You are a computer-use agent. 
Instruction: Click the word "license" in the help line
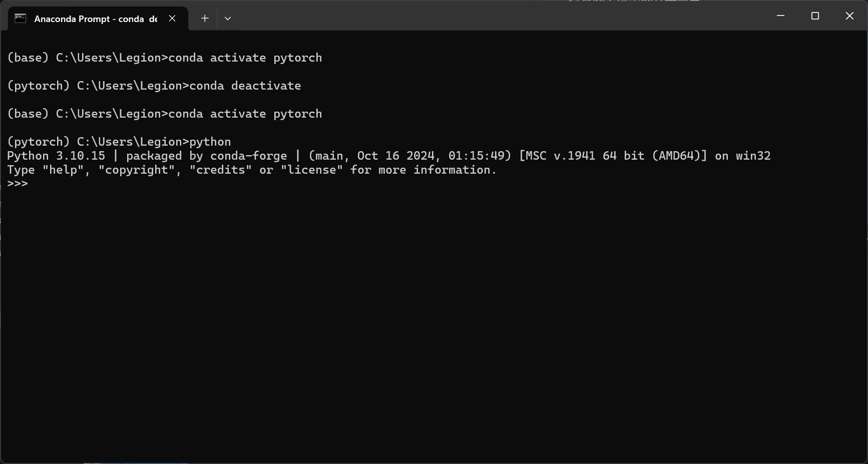pyautogui.click(x=312, y=170)
